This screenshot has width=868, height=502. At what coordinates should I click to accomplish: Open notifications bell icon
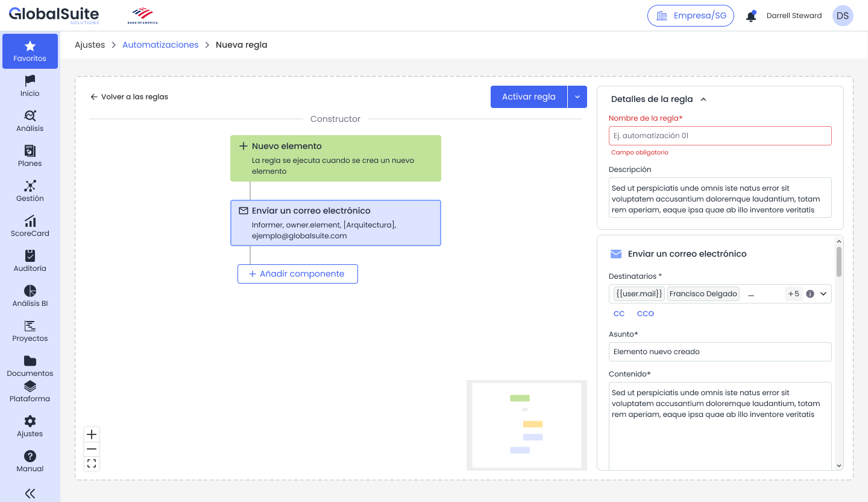click(x=751, y=16)
